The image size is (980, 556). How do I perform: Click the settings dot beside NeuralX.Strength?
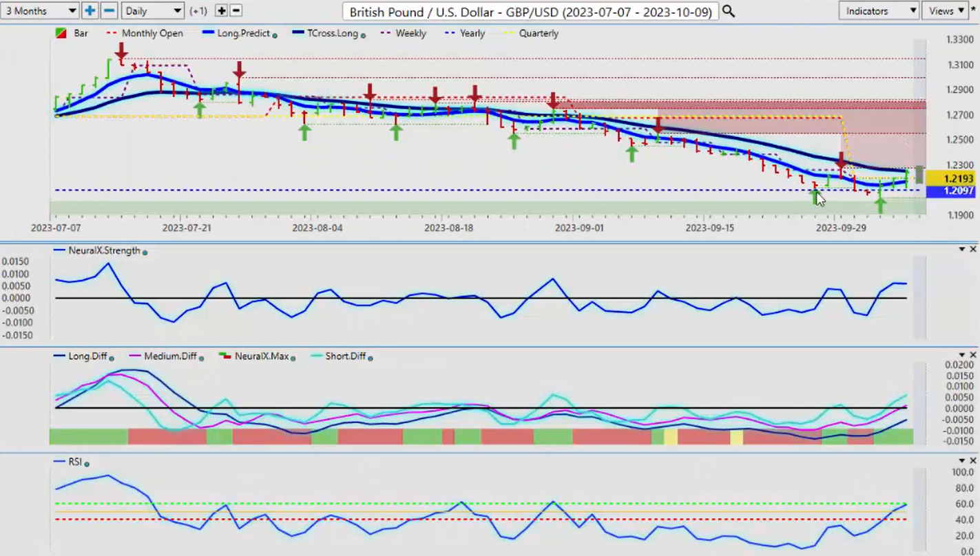point(145,252)
